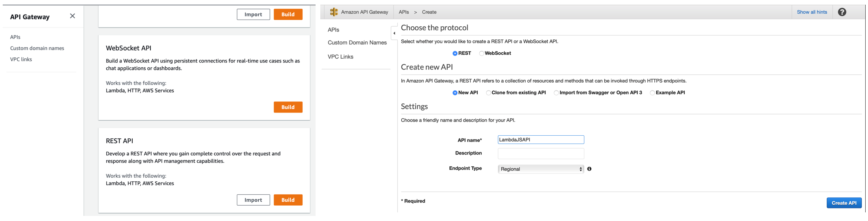
Task: Click Import in the REST API card
Action: click(253, 200)
